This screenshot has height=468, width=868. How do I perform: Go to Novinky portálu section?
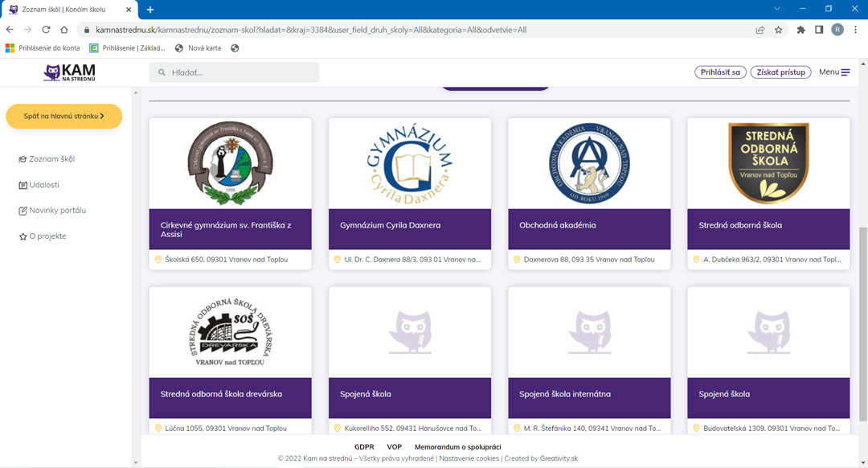57,211
